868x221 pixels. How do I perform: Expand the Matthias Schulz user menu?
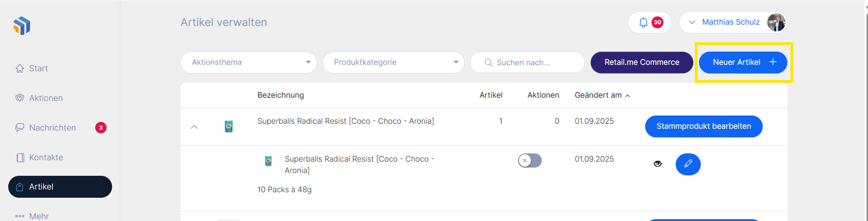pyautogui.click(x=692, y=22)
